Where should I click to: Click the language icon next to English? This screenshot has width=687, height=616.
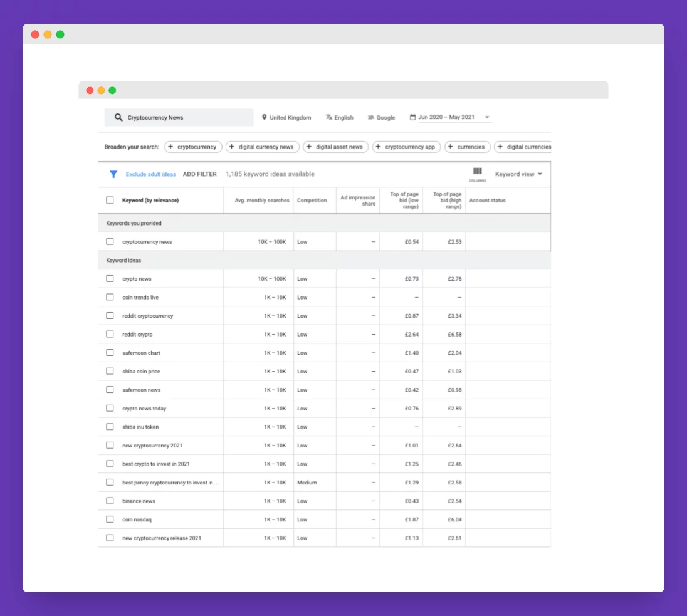[328, 117]
